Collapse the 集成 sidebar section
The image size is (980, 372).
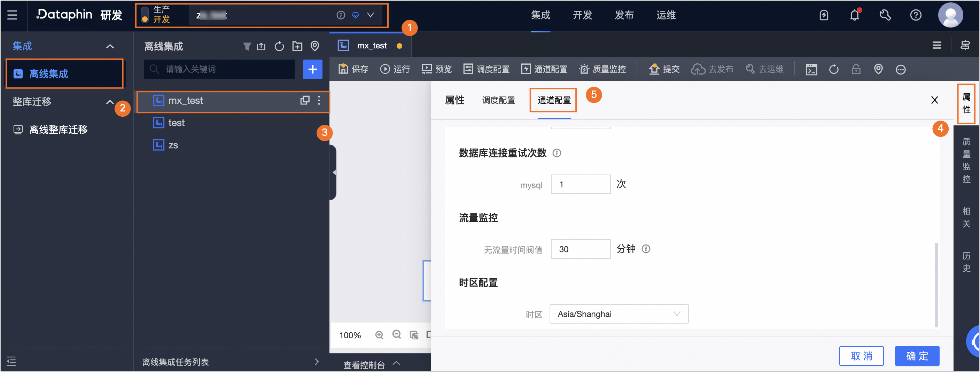[x=110, y=46]
